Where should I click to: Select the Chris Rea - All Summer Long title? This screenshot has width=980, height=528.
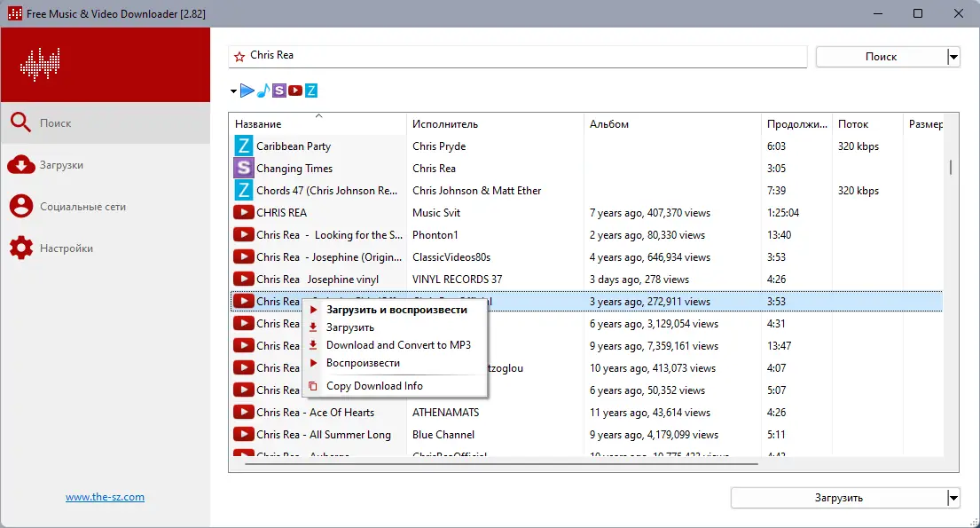pos(323,434)
